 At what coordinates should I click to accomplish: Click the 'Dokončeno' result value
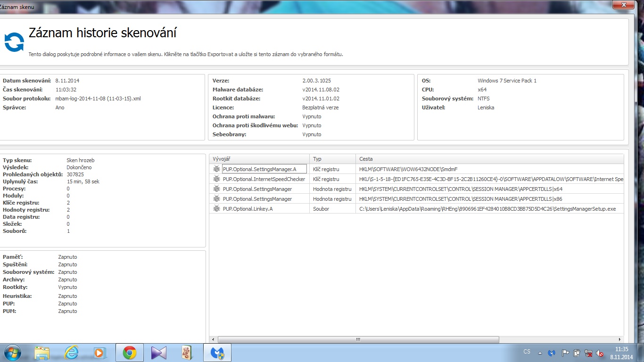pyautogui.click(x=79, y=167)
